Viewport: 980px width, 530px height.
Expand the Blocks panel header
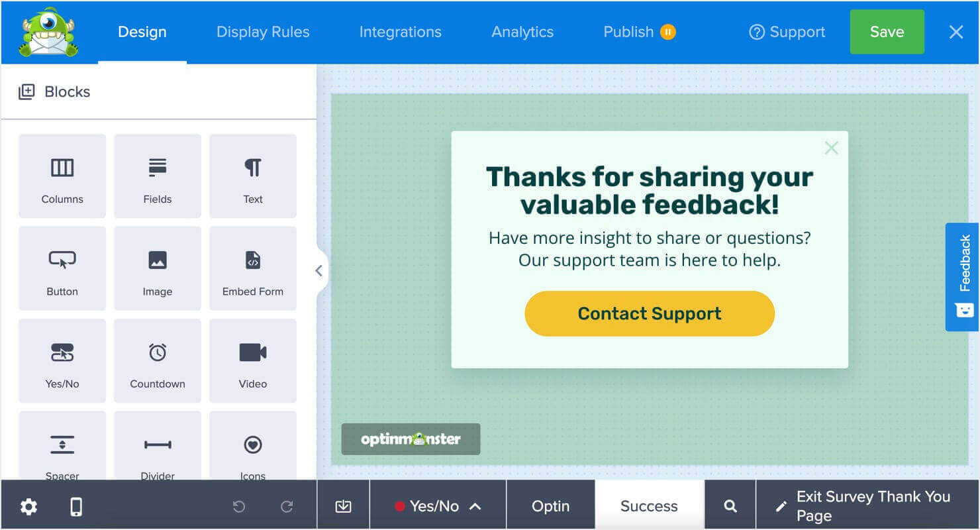(x=54, y=91)
